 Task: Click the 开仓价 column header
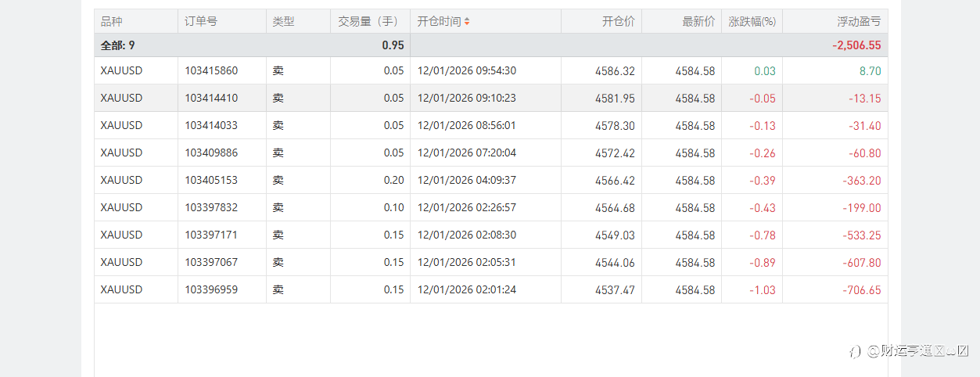(619, 22)
